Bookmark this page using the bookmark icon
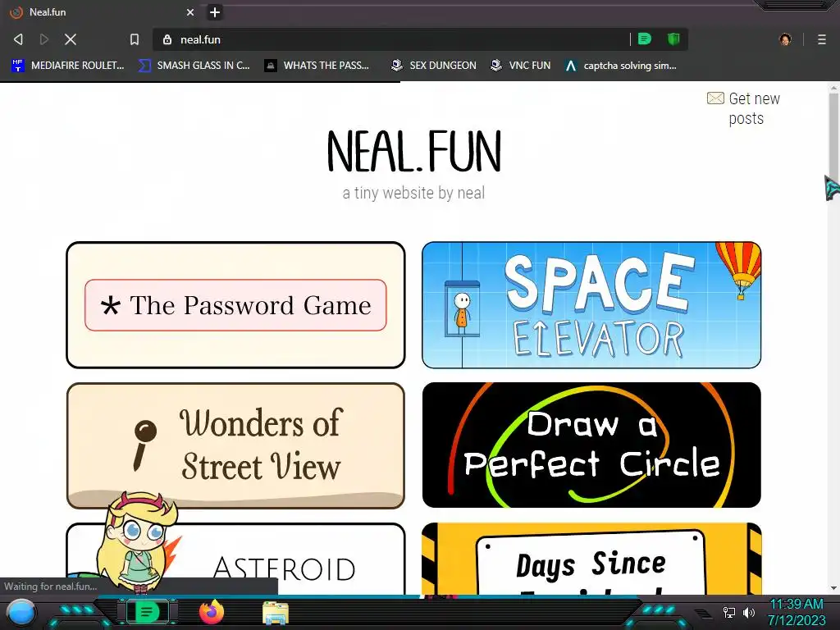The height and width of the screenshot is (630, 840). [135, 39]
